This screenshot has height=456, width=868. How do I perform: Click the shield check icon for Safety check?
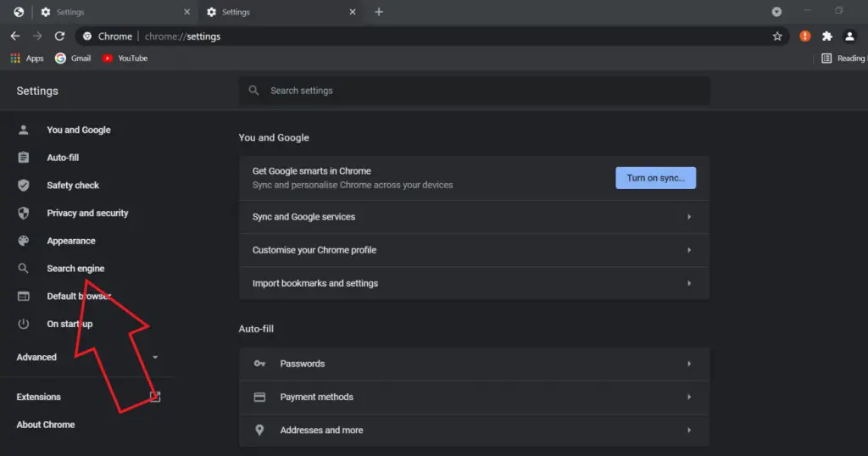click(23, 186)
